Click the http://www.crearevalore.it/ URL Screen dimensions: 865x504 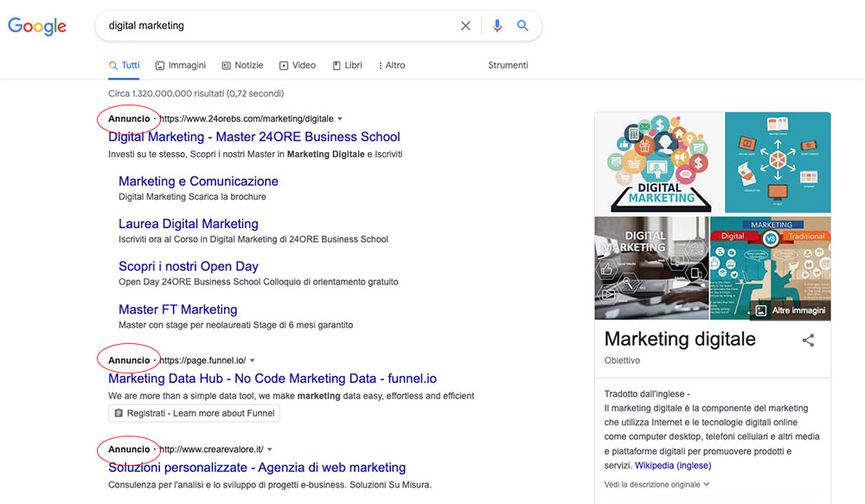coord(212,450)
